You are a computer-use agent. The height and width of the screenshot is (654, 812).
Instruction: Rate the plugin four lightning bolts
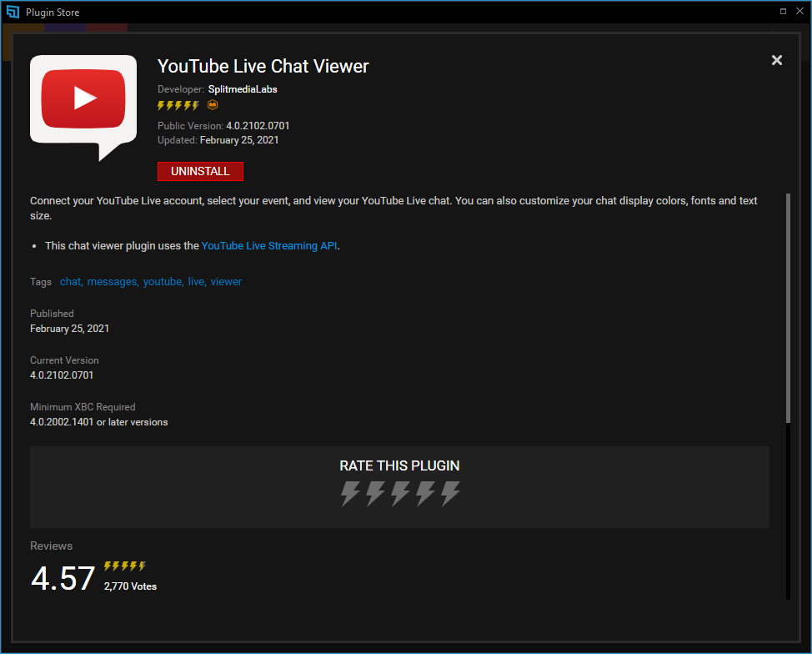click(425, 493)
